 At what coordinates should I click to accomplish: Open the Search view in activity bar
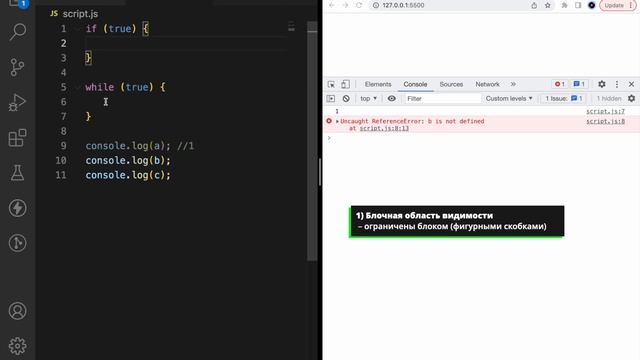point(18,31)
